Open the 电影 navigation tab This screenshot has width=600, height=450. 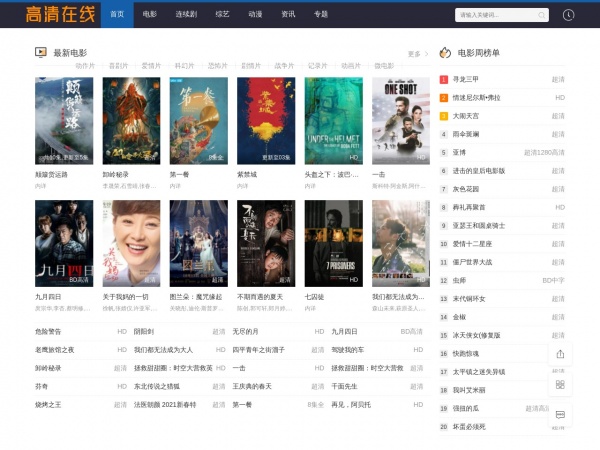pyautogui.click(x=150, y=15)
